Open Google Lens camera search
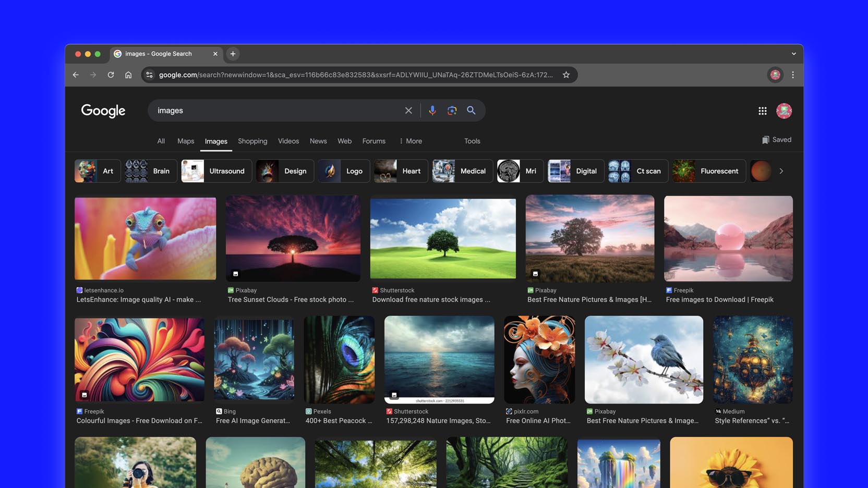 click(x=452, y=111)
